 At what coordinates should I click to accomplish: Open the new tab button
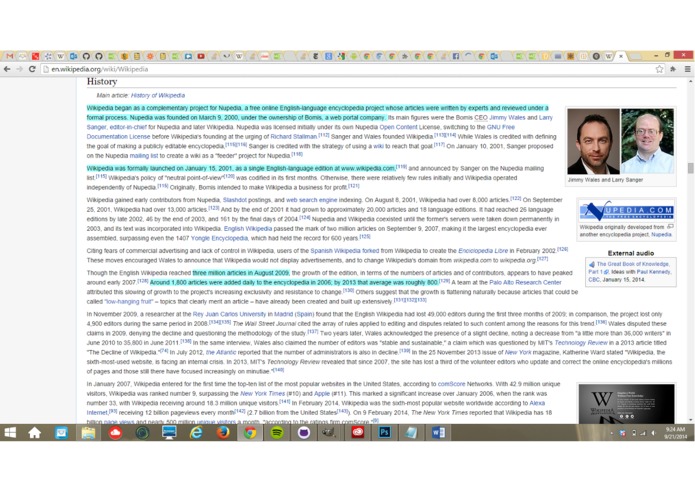636,56
